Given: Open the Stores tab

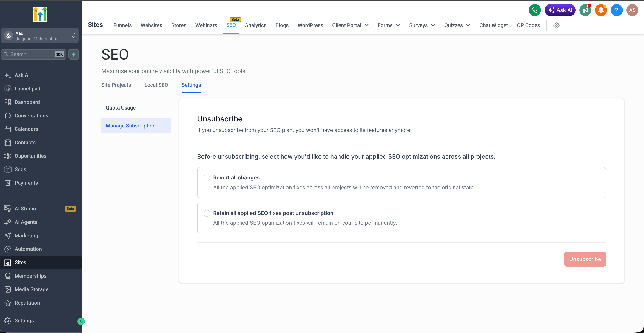Looking at the screenshot, I should [179, 25].
